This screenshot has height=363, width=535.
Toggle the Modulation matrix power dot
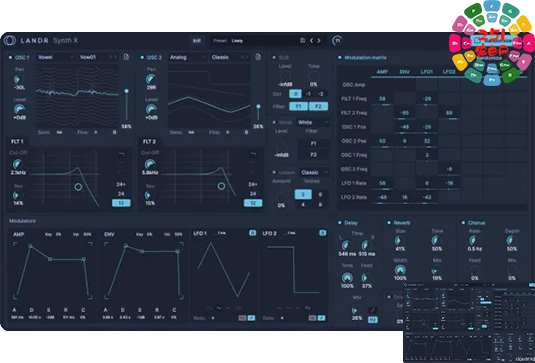tap(339, 58)
